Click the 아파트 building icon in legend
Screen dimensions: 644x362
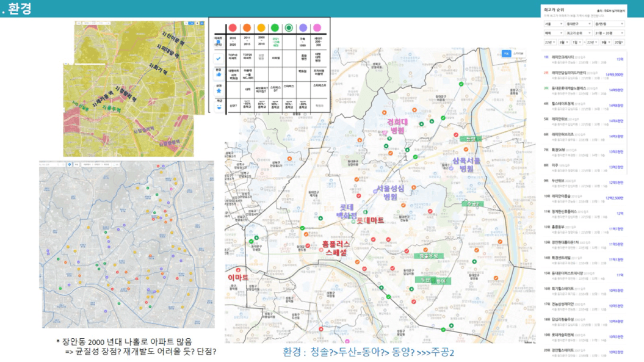click(219, 42)
